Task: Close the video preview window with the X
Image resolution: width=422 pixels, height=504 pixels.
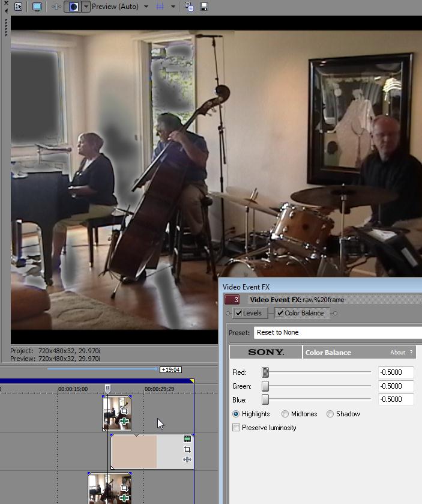Action: point(6,3)
